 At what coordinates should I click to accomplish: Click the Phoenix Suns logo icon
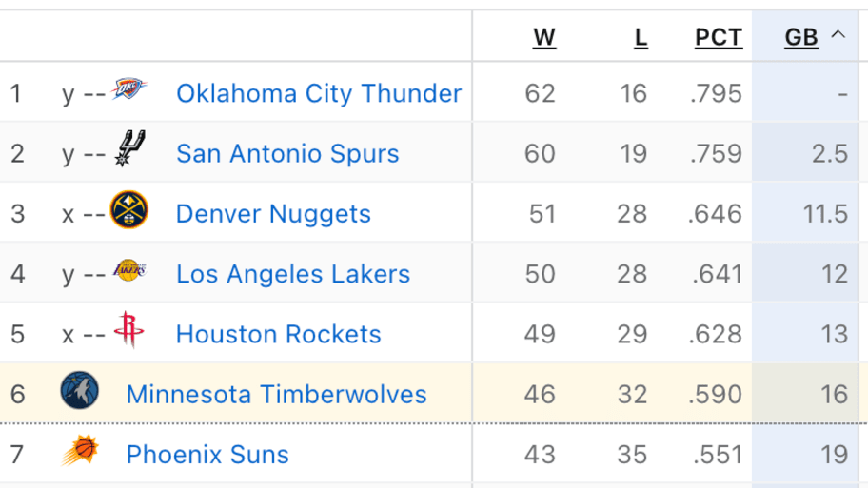point(80,451)
